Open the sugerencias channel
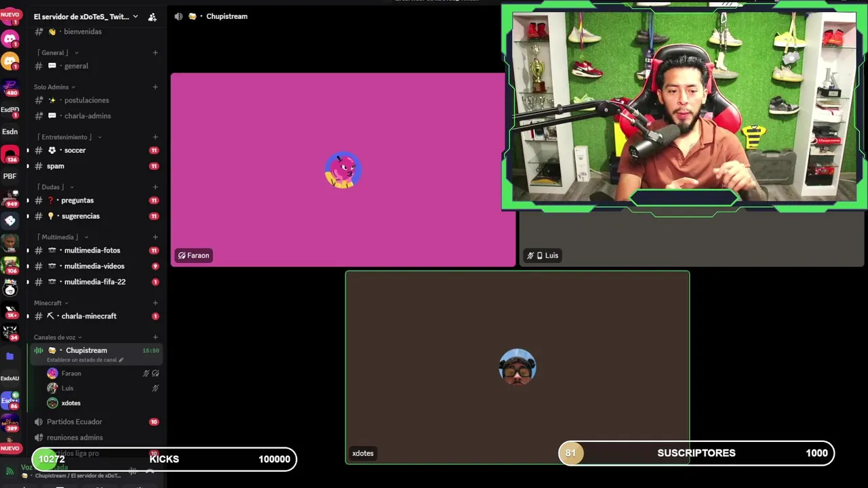The height and width of the screenshot is (488, 868). click(95, 216)
